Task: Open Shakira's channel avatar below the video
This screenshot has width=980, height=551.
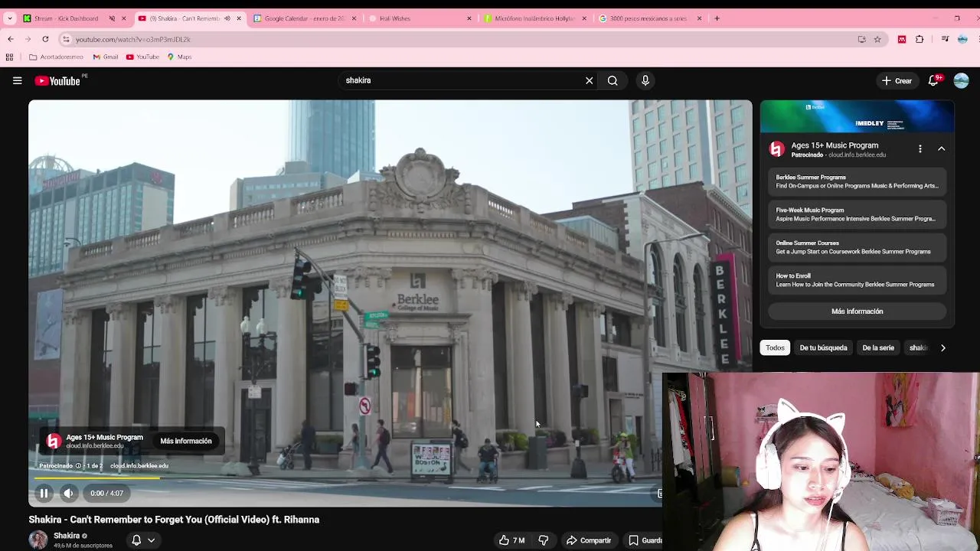Action: pyautogui.click(x=38, y=540)
